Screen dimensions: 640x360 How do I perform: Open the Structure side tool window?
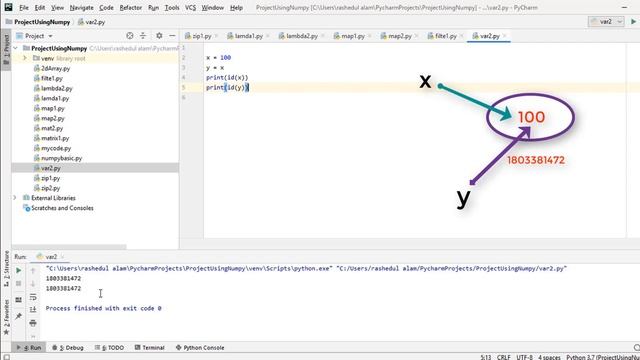(x=6, y=269)
